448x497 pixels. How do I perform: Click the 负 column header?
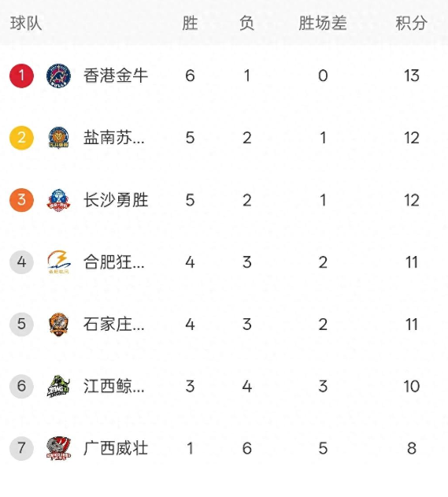(x=246, y=23)
